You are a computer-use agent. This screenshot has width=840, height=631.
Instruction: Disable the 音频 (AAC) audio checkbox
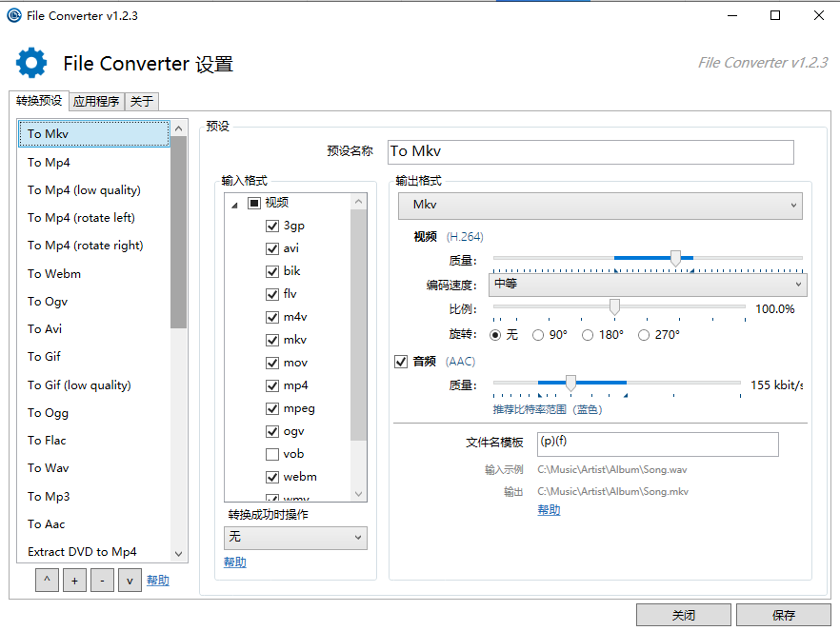coord(401,362)
